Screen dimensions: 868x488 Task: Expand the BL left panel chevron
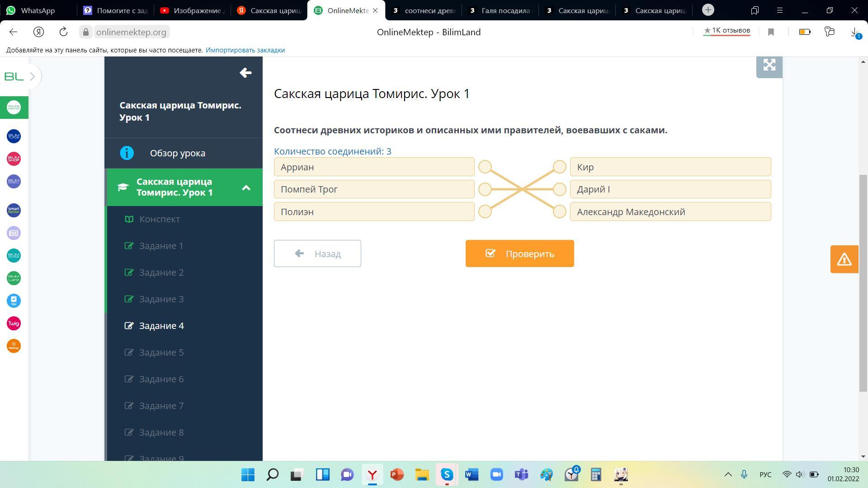(33, 76)
